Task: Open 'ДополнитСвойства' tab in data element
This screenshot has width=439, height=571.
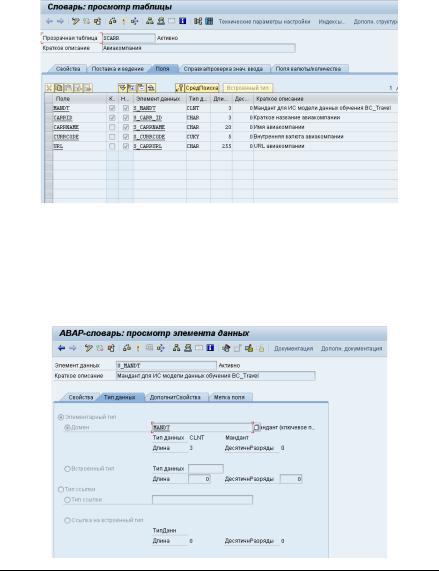Action: point(175,397)
